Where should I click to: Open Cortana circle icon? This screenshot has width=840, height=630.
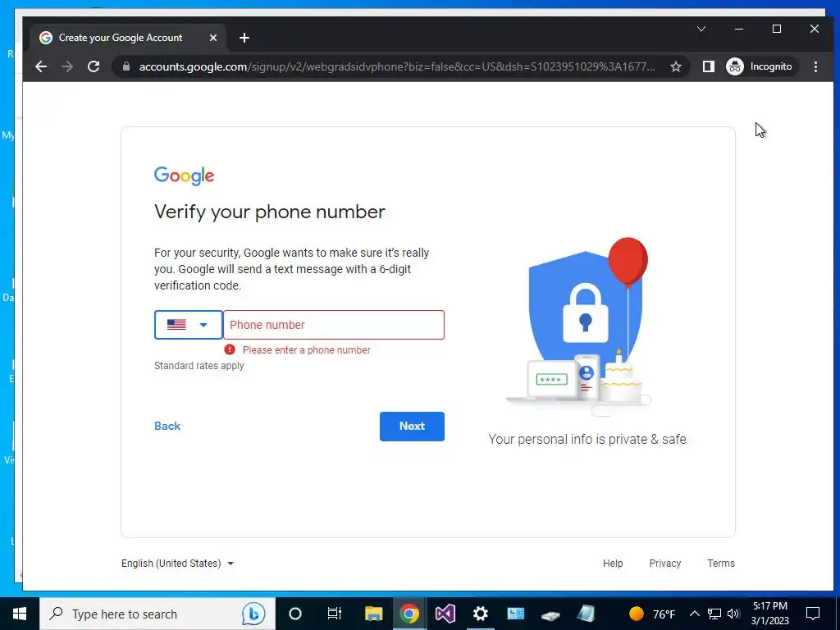[x=295, y=614]
